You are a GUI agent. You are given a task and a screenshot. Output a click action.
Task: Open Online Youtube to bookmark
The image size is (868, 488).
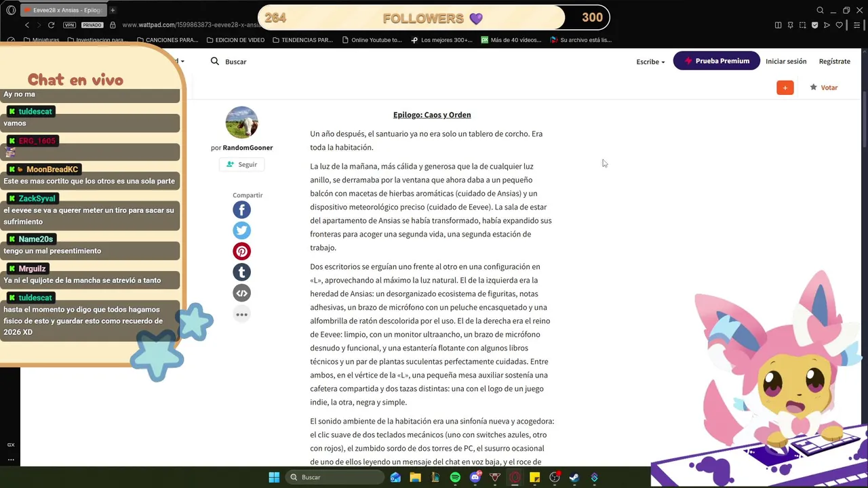(x=372, y=40)
